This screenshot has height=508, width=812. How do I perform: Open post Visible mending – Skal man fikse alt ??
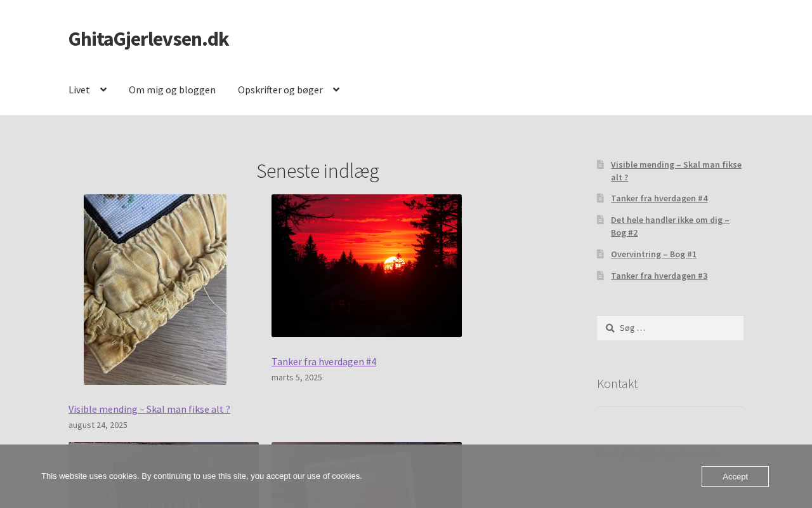149,409
